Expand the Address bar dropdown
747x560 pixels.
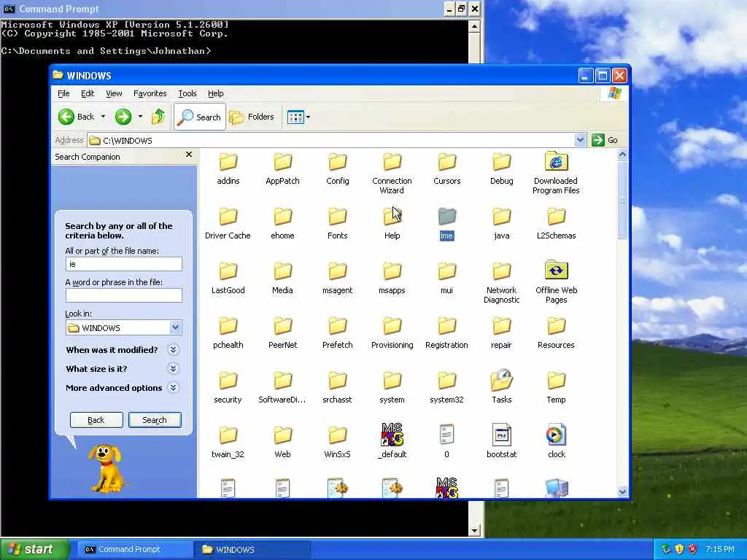click(580, 140)
